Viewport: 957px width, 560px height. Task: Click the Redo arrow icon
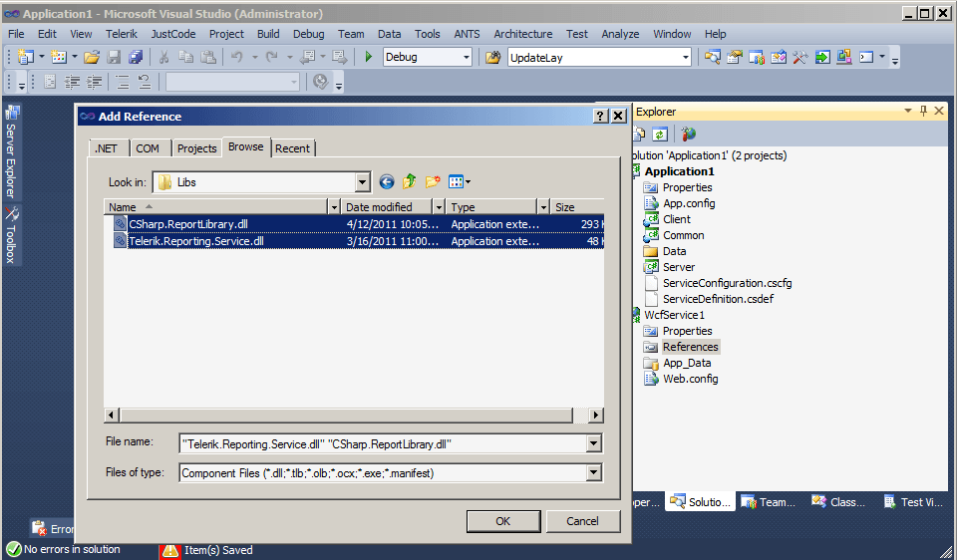pyautogui.click(x=271, y=58)
